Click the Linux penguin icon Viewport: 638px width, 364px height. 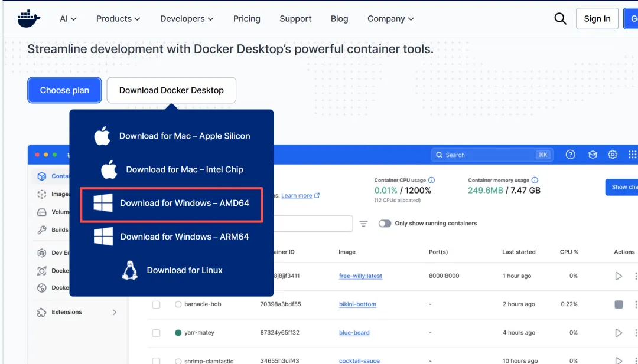coord(130,270)
